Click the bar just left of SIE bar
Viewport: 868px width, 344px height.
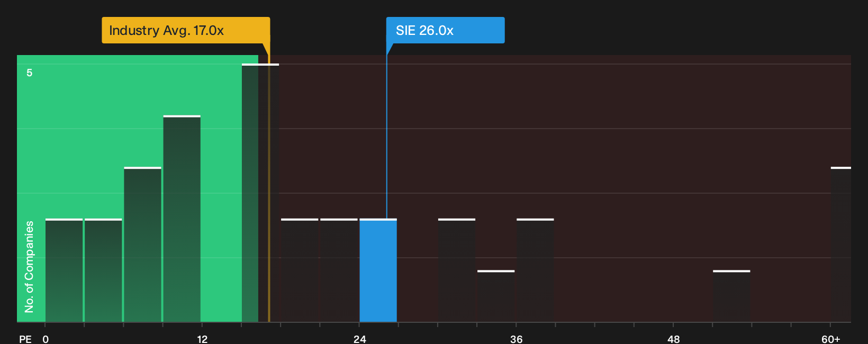point(339,270)
